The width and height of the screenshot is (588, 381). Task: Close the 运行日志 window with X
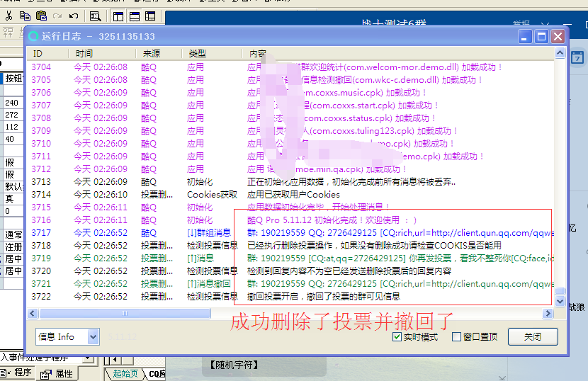(x=558, y=37)
